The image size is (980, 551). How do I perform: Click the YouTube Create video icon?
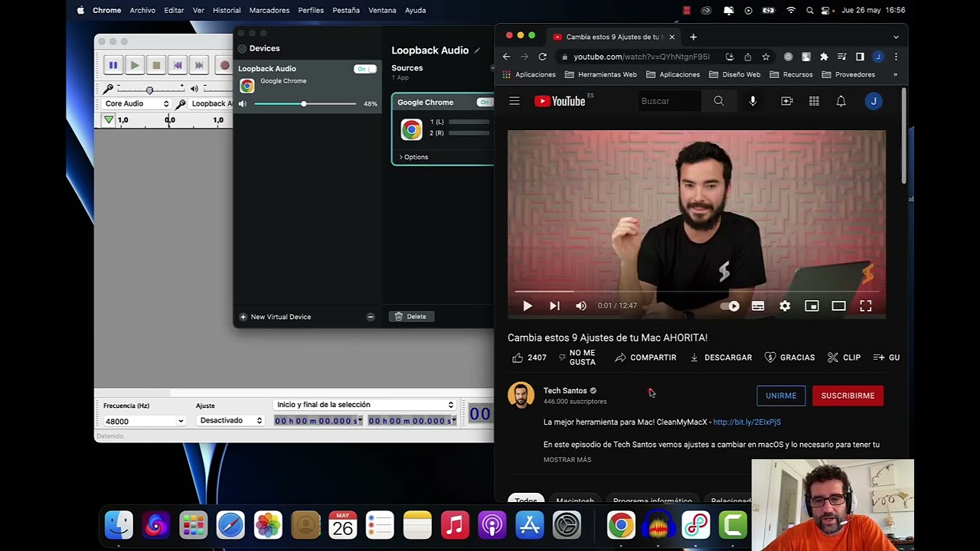pyautogui.click(x=787, y=101)
